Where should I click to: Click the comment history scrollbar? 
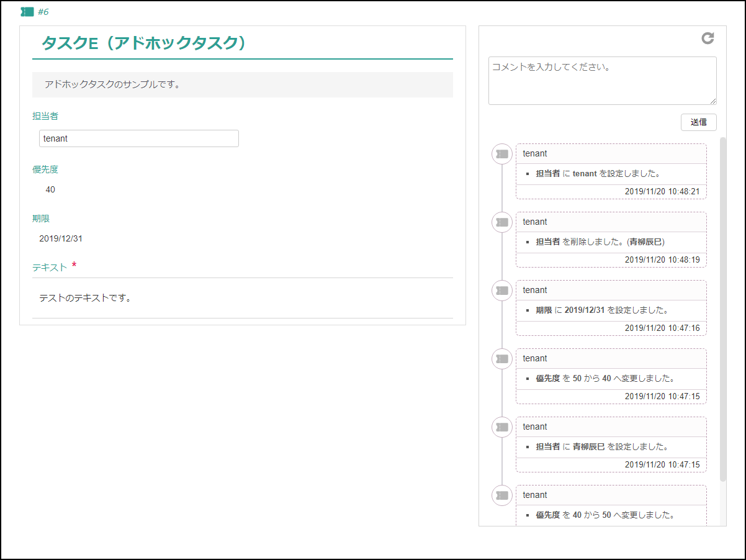(x=722, y=309)
